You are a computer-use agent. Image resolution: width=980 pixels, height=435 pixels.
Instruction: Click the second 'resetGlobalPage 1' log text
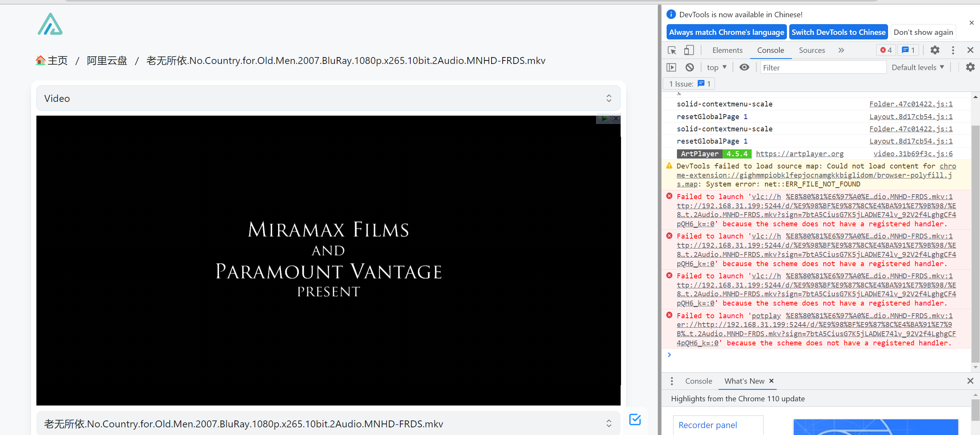pyautogui.click(x=712, y=141)
